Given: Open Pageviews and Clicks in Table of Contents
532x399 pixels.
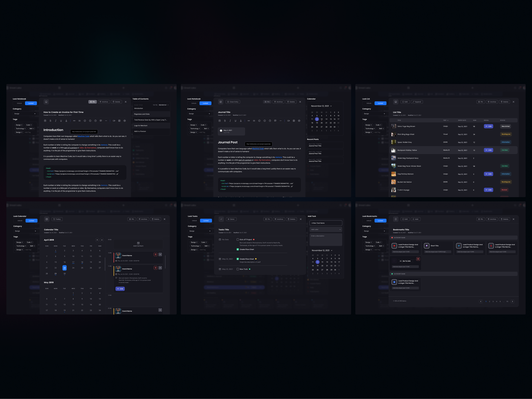Looking at the screenshot, I should [142, 114].
